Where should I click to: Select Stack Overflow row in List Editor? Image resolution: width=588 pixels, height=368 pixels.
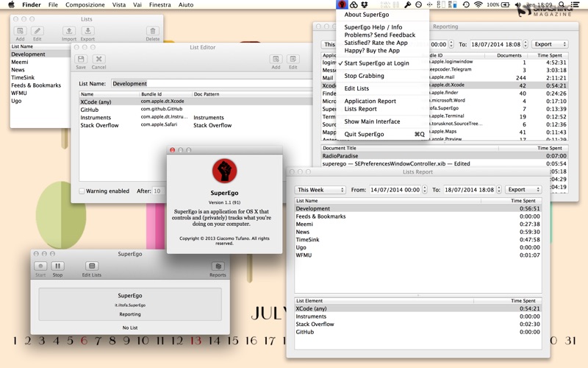point(196,125)
